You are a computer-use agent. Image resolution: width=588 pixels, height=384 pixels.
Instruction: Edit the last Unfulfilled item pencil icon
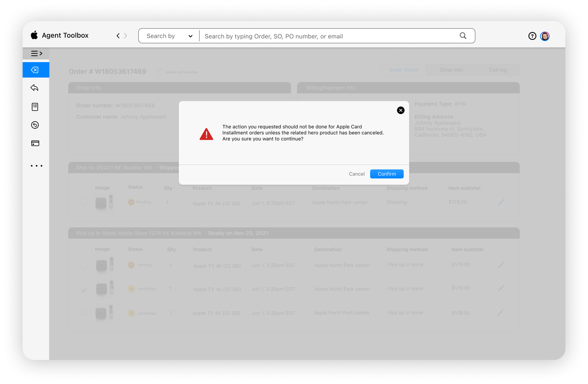501,312
